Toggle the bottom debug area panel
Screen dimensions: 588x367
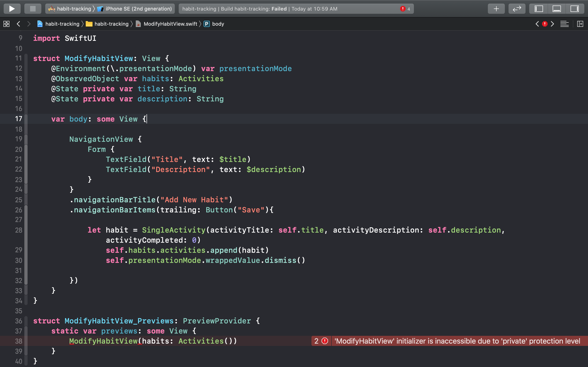(557, 9)
